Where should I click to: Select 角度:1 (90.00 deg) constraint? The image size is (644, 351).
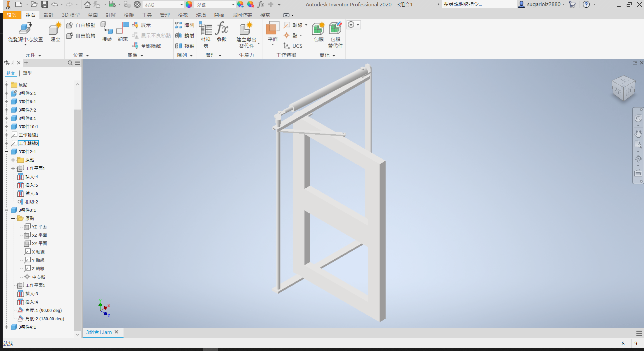coord(43,310)
